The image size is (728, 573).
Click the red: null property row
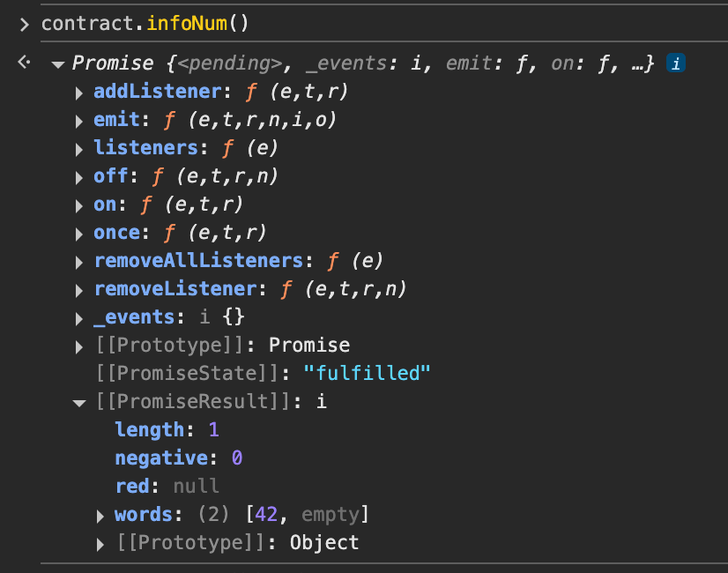(167, 487)
